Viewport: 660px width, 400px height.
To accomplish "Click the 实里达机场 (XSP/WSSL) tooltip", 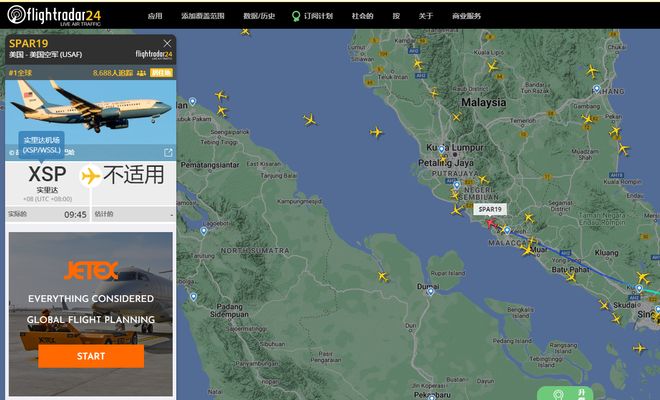I will coord(41,145).
